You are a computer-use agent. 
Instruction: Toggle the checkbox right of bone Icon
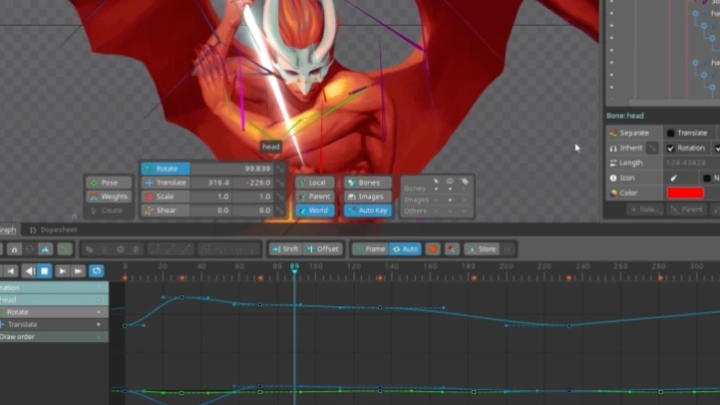707,178
